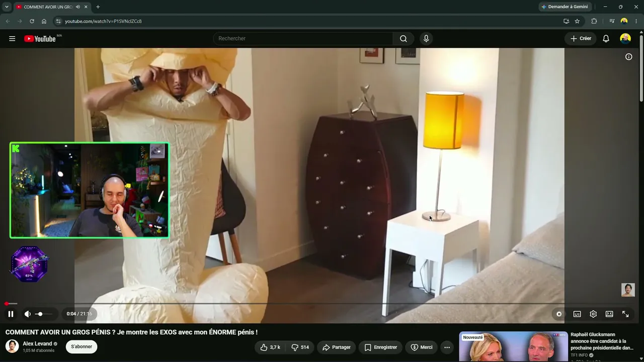Open the Alex Levand channel avatar

(x=12, y=346)
